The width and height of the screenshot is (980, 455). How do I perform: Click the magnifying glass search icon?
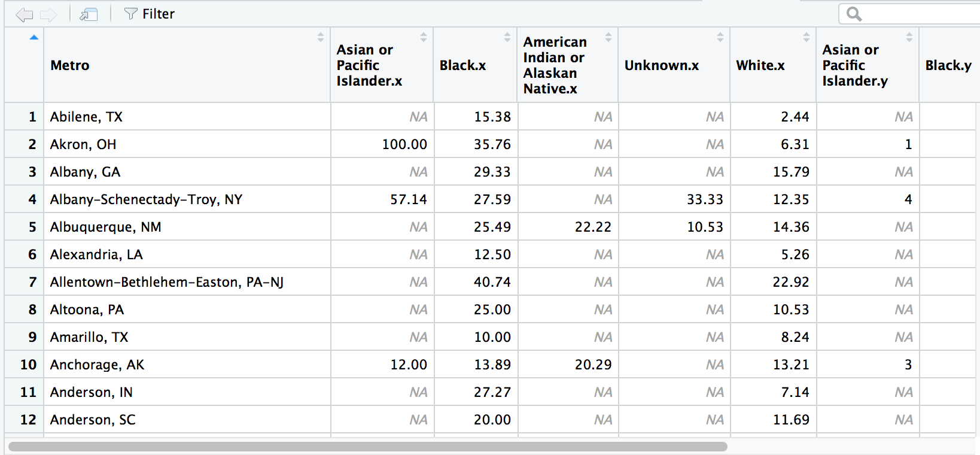854,14
